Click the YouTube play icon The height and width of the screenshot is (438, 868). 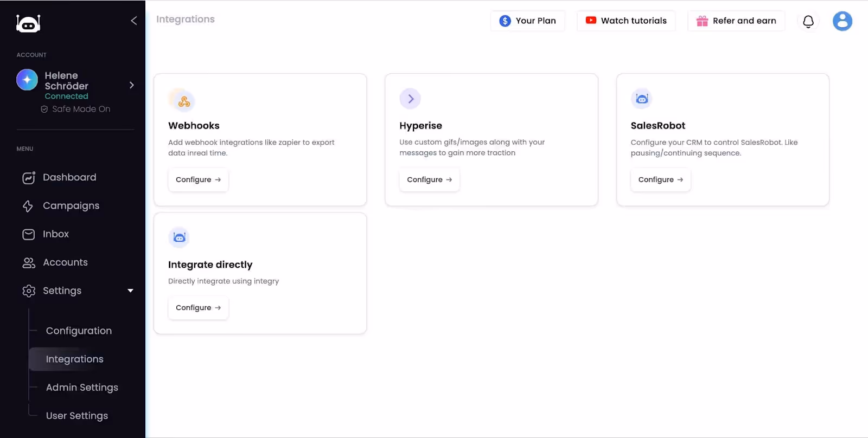591,20
